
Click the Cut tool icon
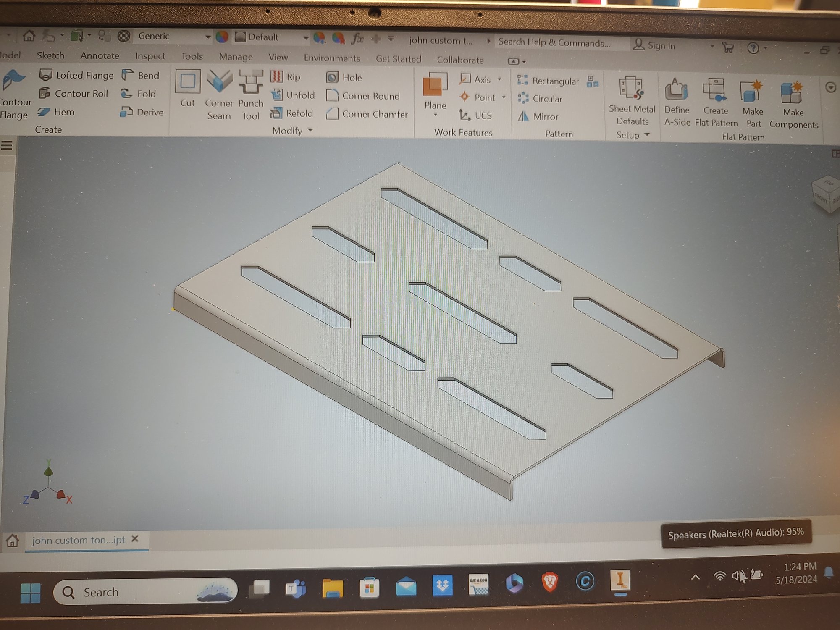pos(187,82)
